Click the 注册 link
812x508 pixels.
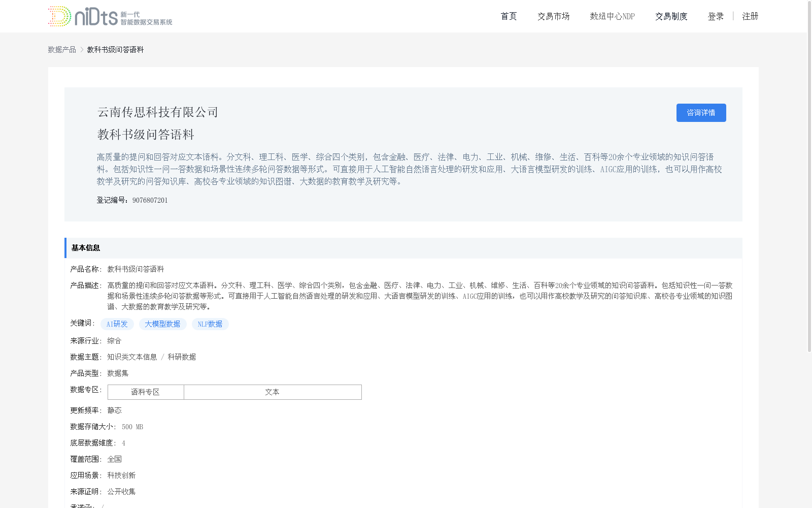coord(750,16)
